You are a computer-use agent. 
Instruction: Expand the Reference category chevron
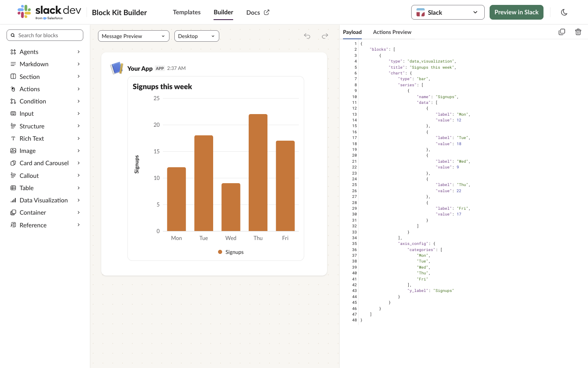pyautogui.click(x=79, y=225)
